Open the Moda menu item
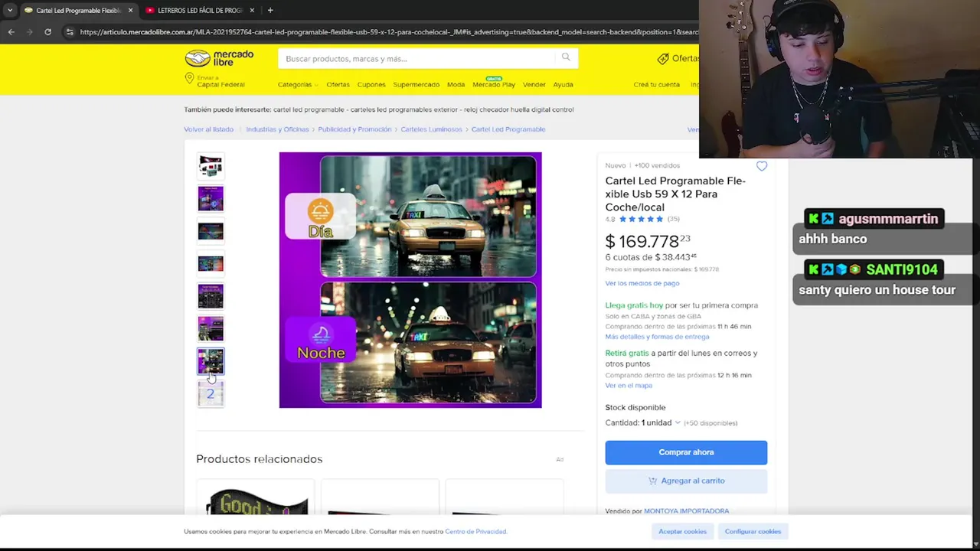 (x=456, y=84)
